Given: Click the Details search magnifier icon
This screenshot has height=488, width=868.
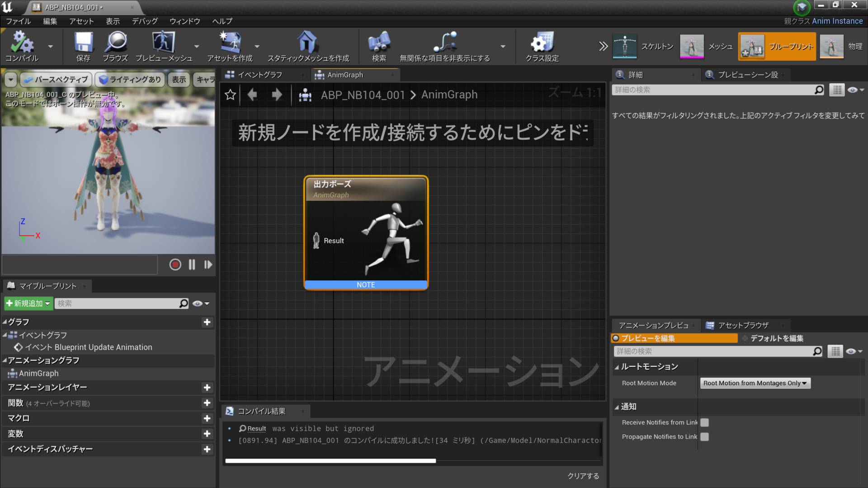Looking at the screenshot, I should (819, 90).
